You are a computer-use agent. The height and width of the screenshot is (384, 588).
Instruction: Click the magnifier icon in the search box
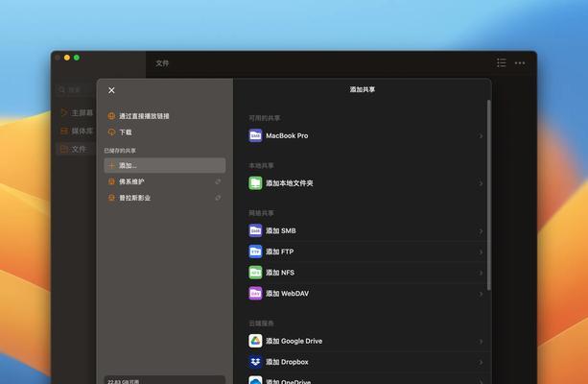click(x=62, y=89)
